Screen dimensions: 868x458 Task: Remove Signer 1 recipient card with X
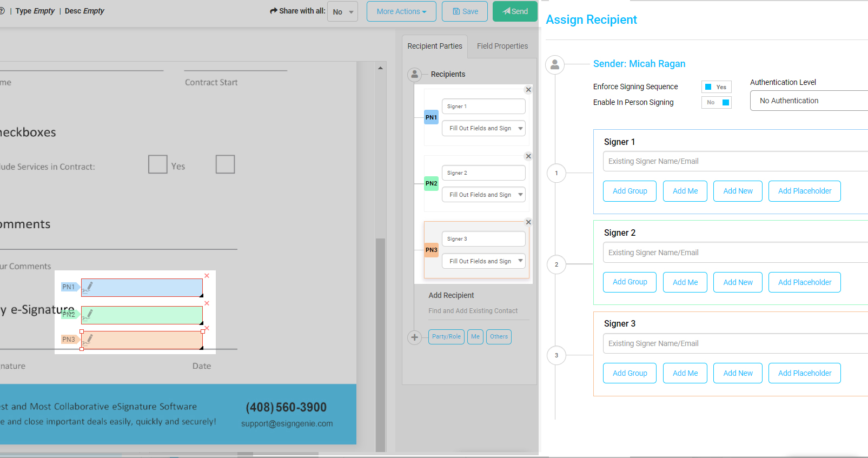pos(528,90)
